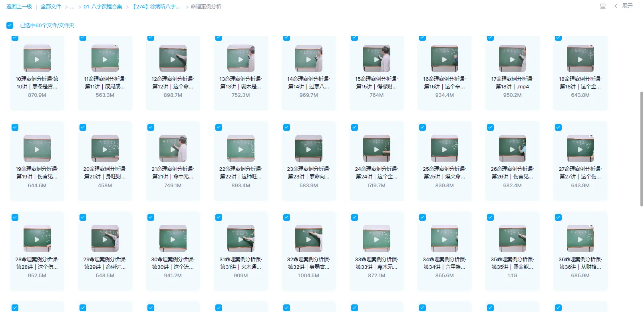Click the 872.1M file size label
Viewport: 644px width, 312px height.
(376, 276)
